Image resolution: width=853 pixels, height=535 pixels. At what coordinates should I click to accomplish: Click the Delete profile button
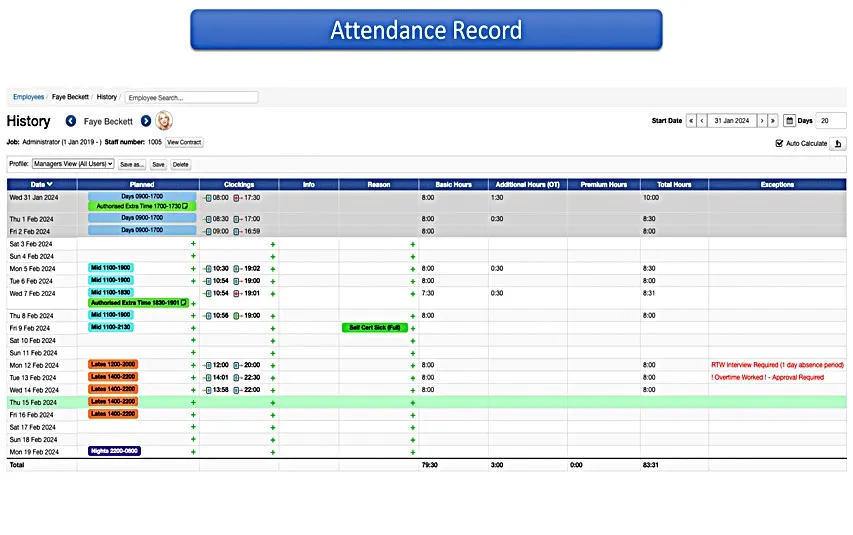(181, 164)
